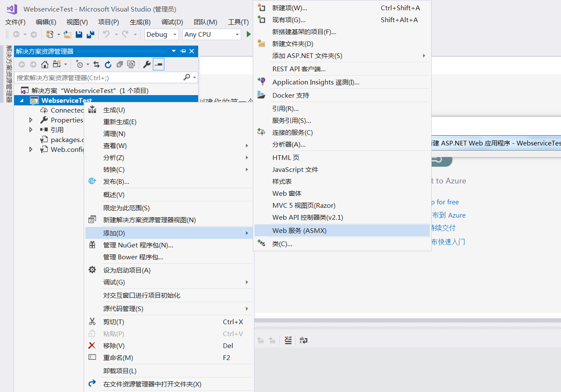Select 重新生成(E) in the context menu
The image size is (561, 392).
pyautogui.click(x=169, y=122)
